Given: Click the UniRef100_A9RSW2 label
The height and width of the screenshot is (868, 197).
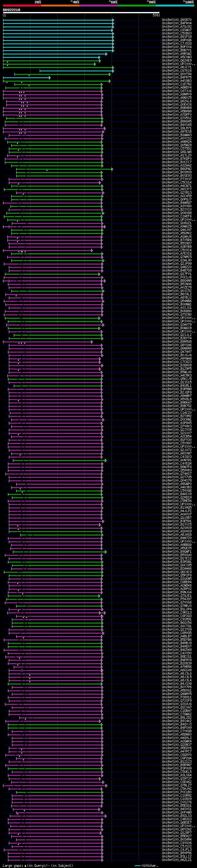Looking at the screenshot, I should click(177, 54).
